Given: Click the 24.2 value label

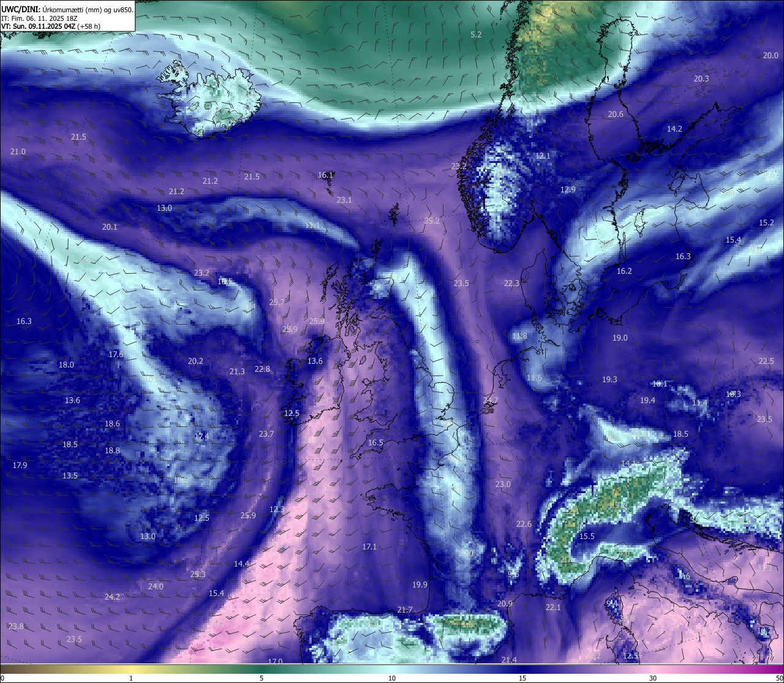Looking at the screenshot, I should click(x=112, y=597).
